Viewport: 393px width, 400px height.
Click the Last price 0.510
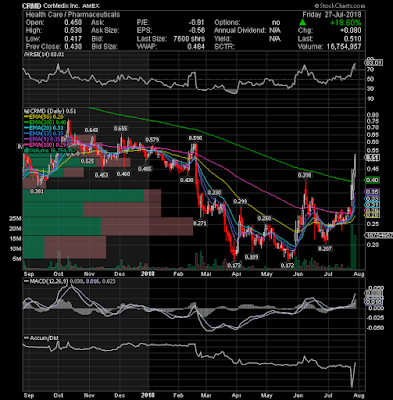[352, 39]
